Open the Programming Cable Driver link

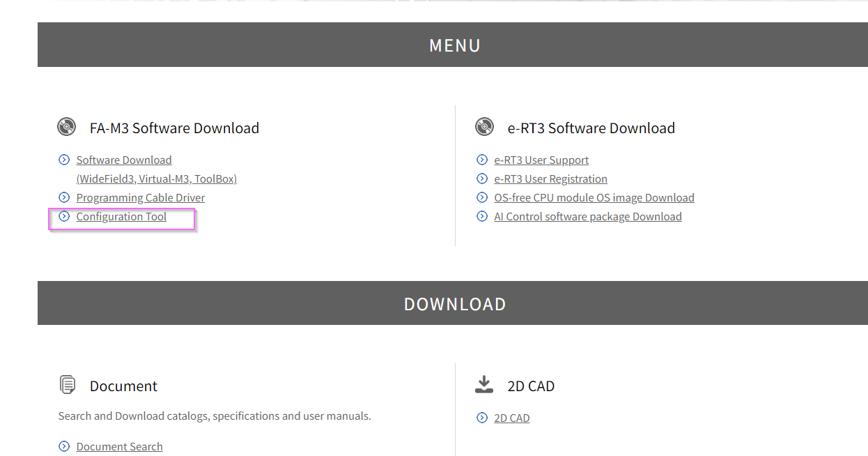pyautogui.click(x=141, y=198)
